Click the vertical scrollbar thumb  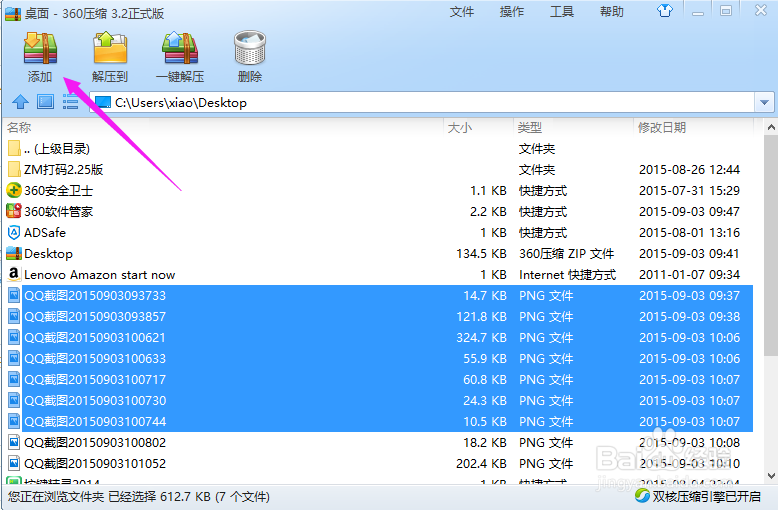point(771,246)
